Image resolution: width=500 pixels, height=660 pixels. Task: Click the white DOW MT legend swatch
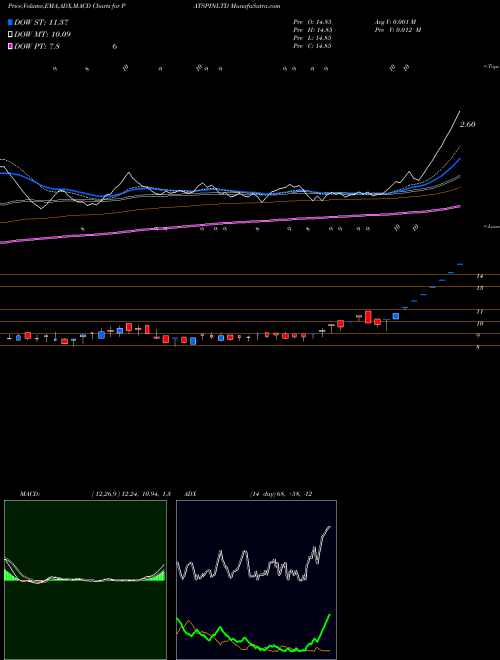pos(11,35)
